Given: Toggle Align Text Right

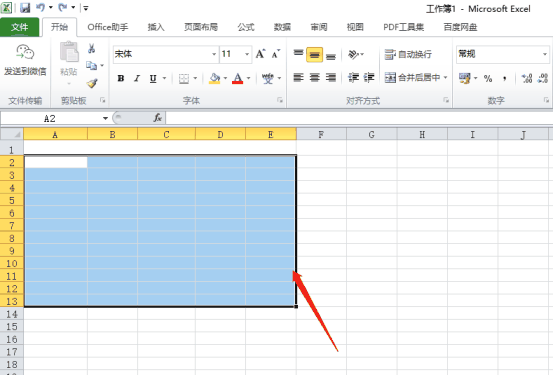Looking at the screenshot, I should [x=331, y=77].
